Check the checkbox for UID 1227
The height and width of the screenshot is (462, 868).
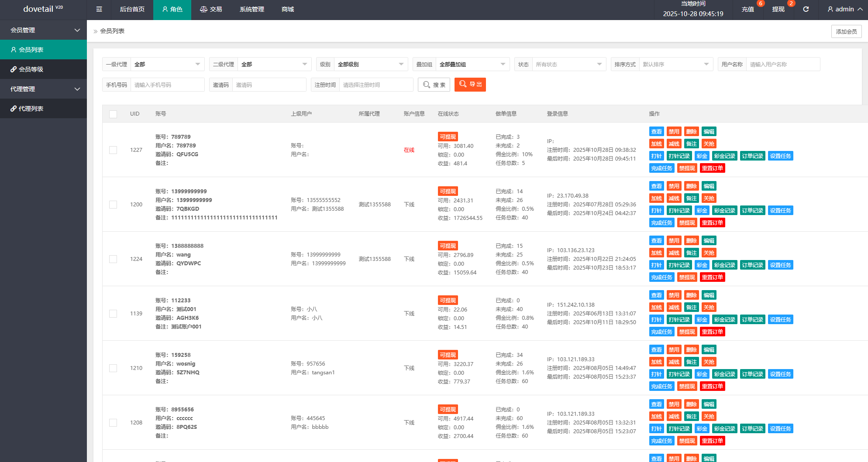pyautogui.click(x=113, y=150)
